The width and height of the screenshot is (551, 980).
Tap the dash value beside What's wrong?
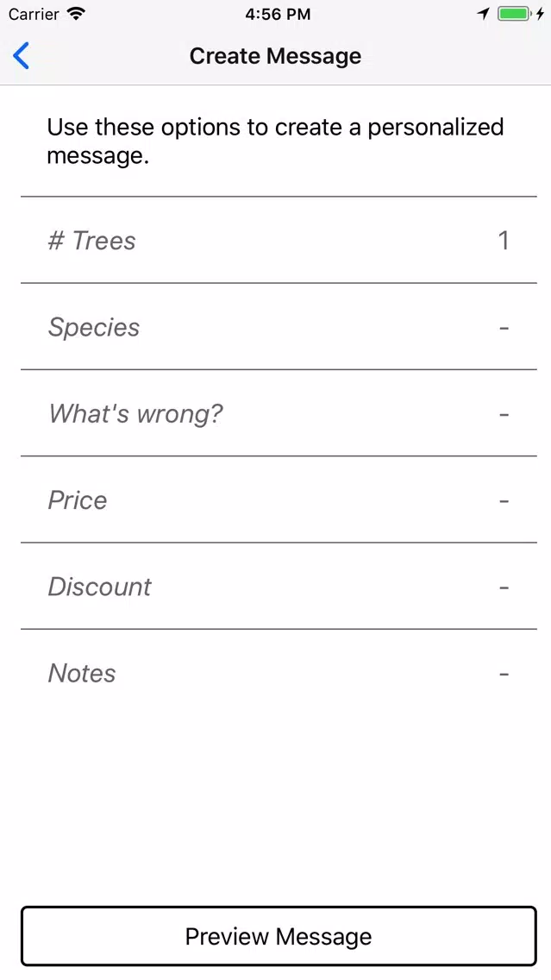[504, 414]
